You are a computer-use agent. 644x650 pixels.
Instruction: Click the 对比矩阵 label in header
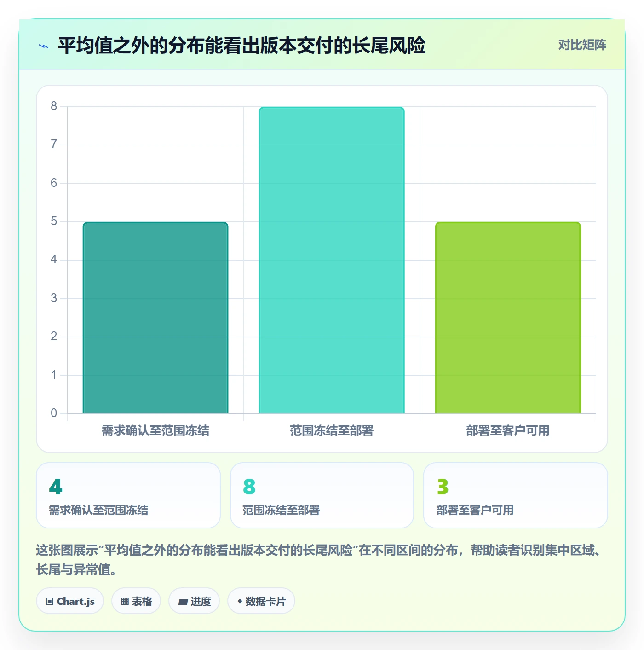582,45
